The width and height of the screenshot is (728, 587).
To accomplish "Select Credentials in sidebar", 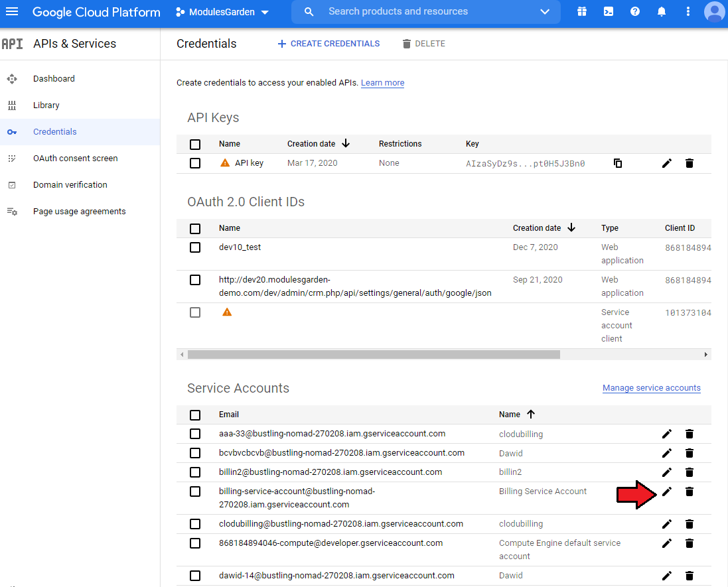I will point(80,132).
